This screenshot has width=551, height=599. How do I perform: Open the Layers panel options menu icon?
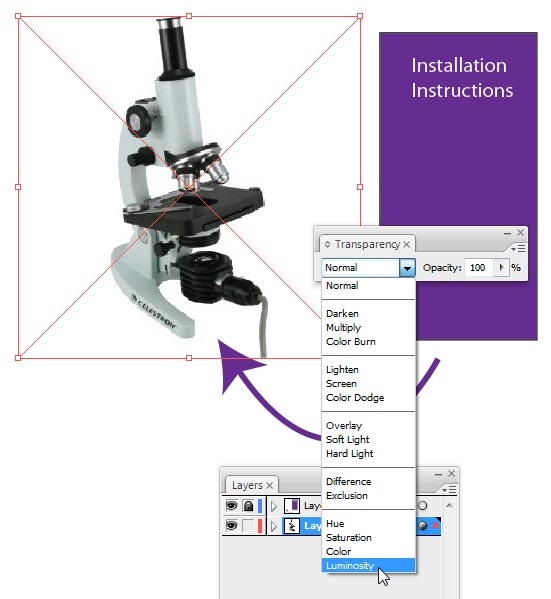pyautogui.click(x=449, y=490)
